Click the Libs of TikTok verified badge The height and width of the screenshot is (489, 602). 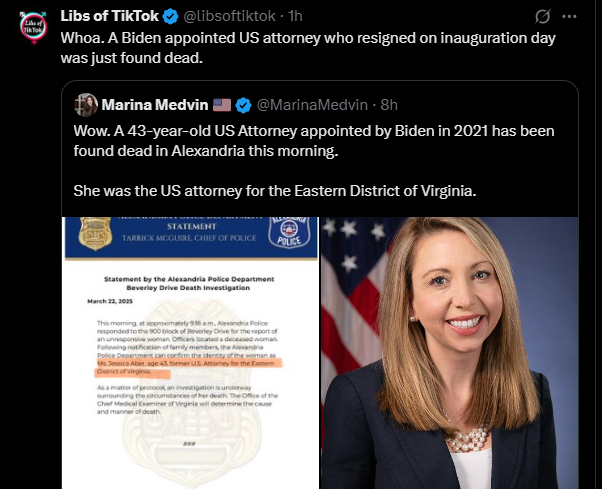coord(170,17)
